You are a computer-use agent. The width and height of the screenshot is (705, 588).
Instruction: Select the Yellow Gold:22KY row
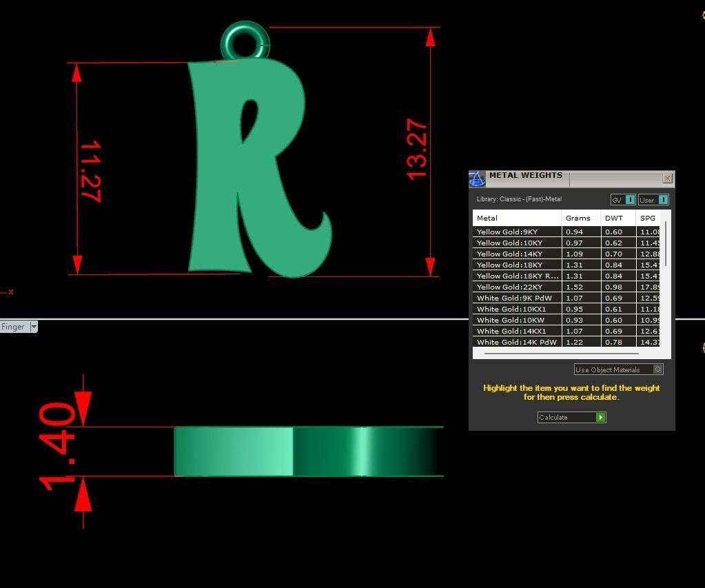click(x=566, y=287)
